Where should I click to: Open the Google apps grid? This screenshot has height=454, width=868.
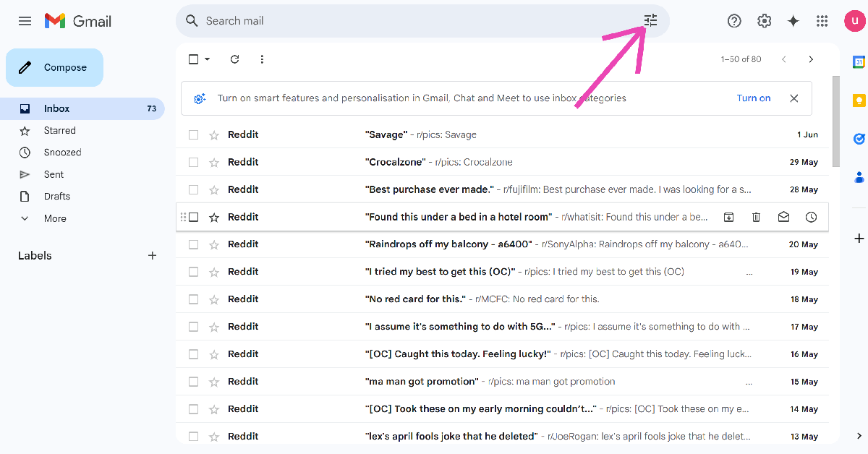[822, 21]
